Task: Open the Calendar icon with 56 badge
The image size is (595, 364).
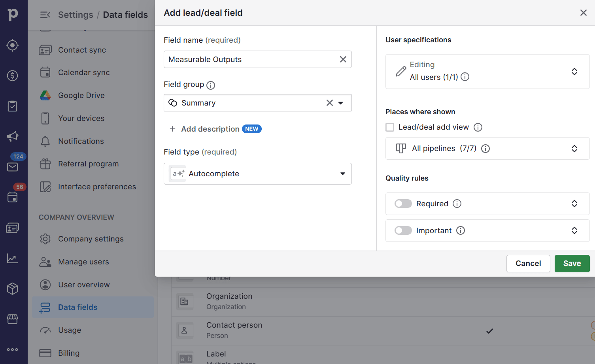Action: (x=13, y=197)
